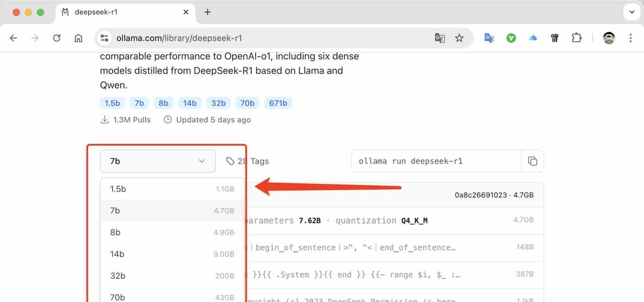The image size is (644, 302).
Task: Reload the ollama page
Action: click(x=57, y=38)
